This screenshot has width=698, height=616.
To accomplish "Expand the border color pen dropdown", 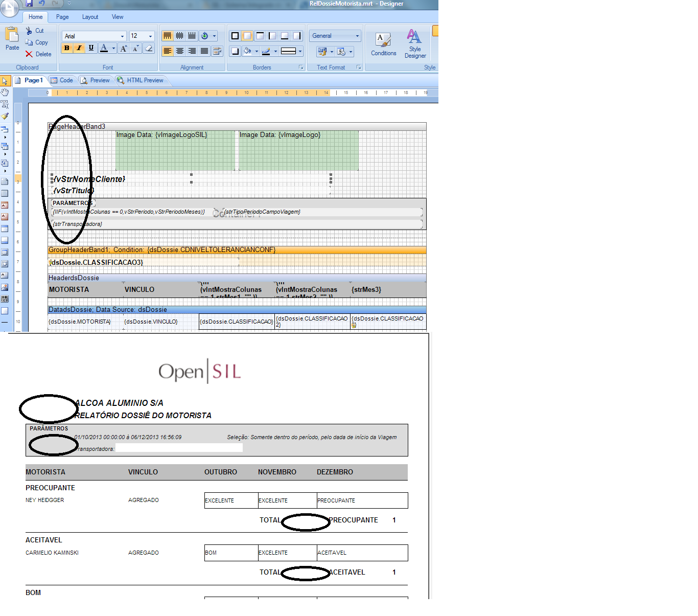I will coord(275,51).
